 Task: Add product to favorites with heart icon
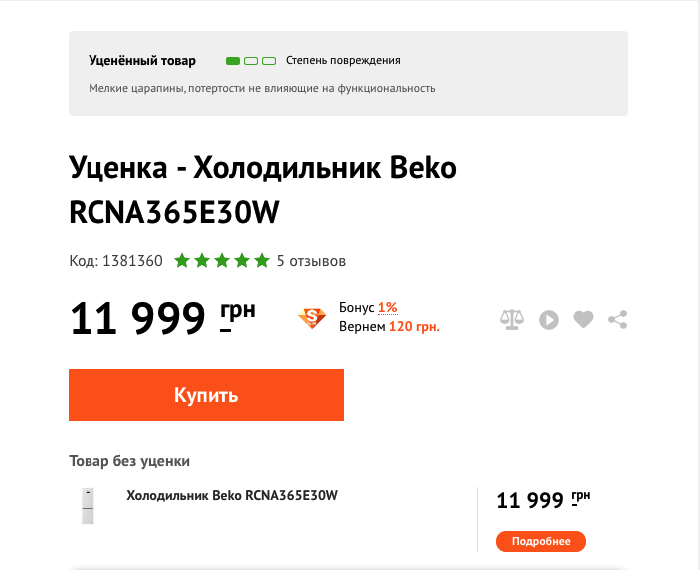(584, 320)
